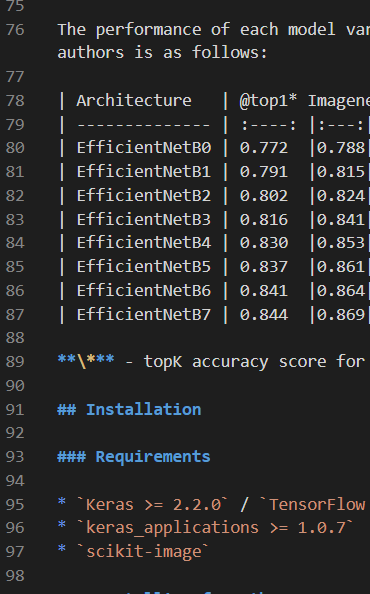This screenshot has height=594, width=370.
Task: Click the '@top1*' column header text
Action: [268, 101]
